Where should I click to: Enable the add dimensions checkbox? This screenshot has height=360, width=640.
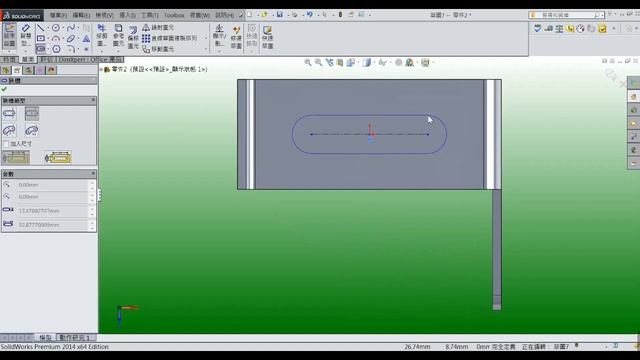tap(6, 144)
